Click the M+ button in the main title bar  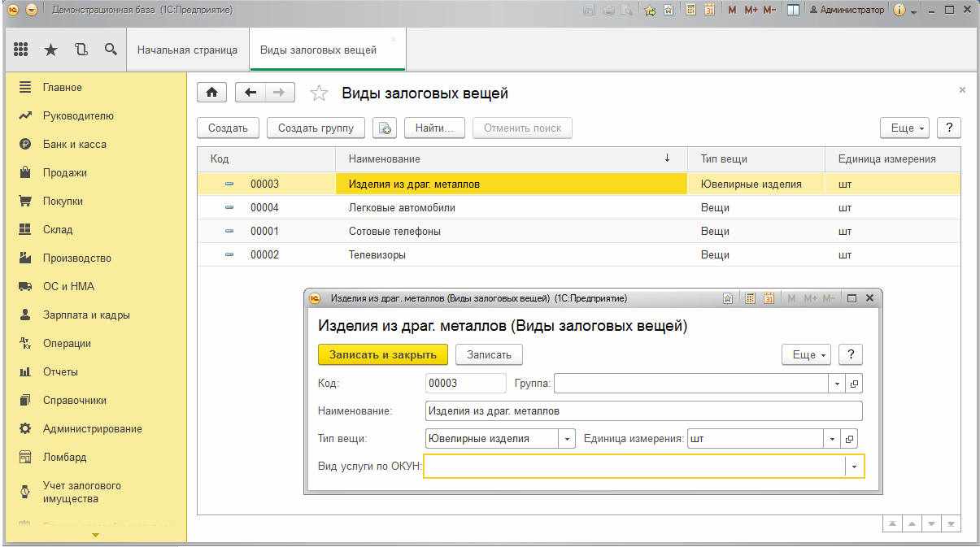tap(750, 10)
